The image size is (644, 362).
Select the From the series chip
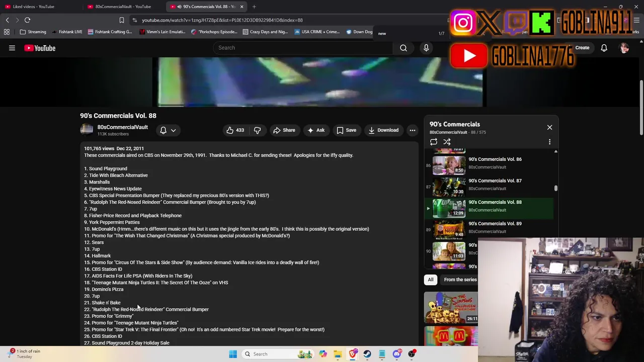click(x=460, y=280)
